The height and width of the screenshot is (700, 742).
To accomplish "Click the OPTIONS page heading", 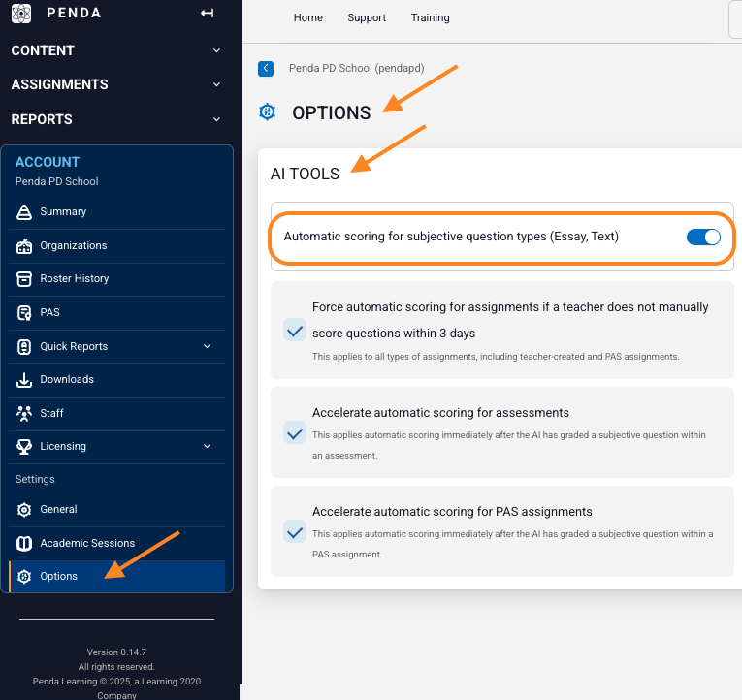I will coord(332,113).
